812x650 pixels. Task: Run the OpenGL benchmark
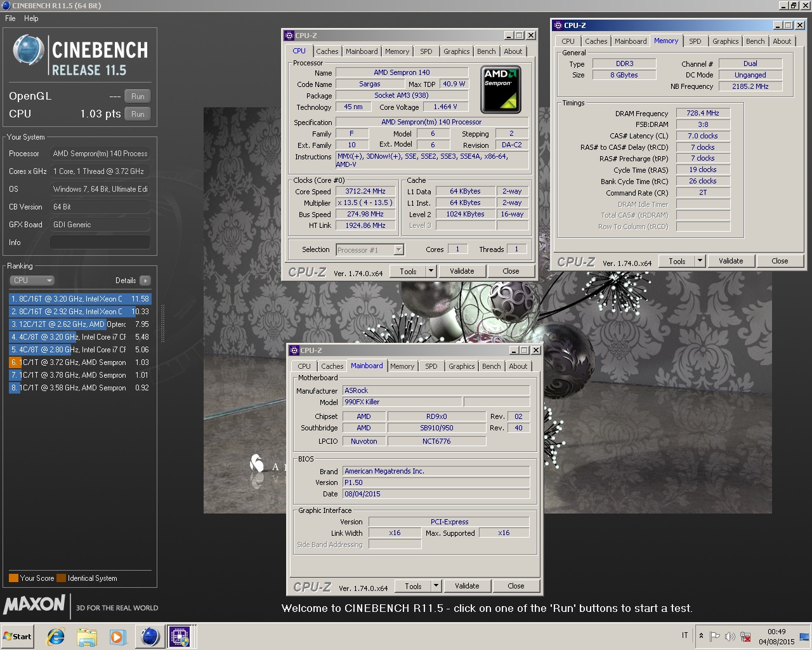138,96
